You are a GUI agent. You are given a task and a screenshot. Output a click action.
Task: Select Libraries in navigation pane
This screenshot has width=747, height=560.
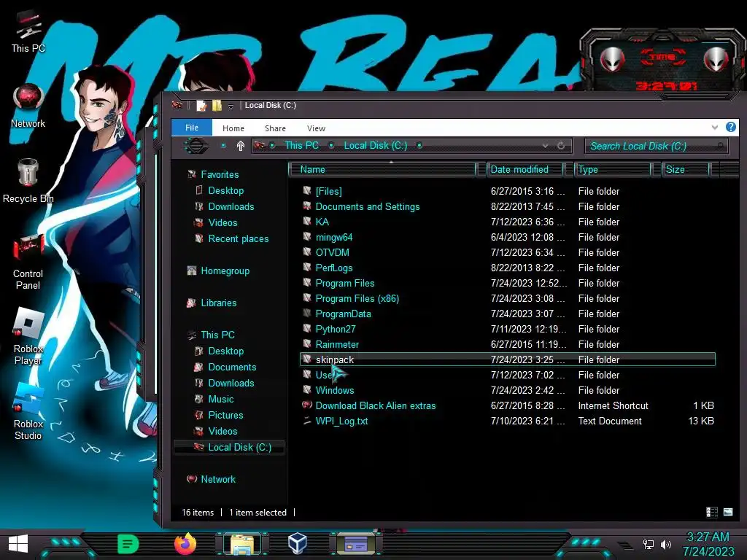219,303
